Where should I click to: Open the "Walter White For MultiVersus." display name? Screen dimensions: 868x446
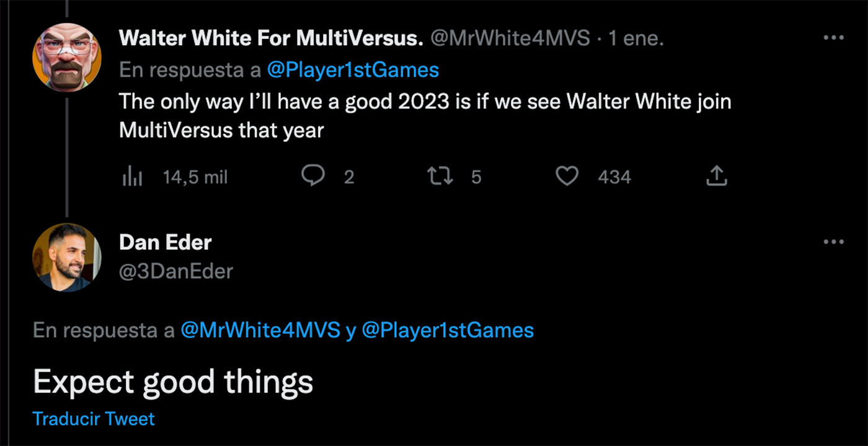(x=271, y=38)
